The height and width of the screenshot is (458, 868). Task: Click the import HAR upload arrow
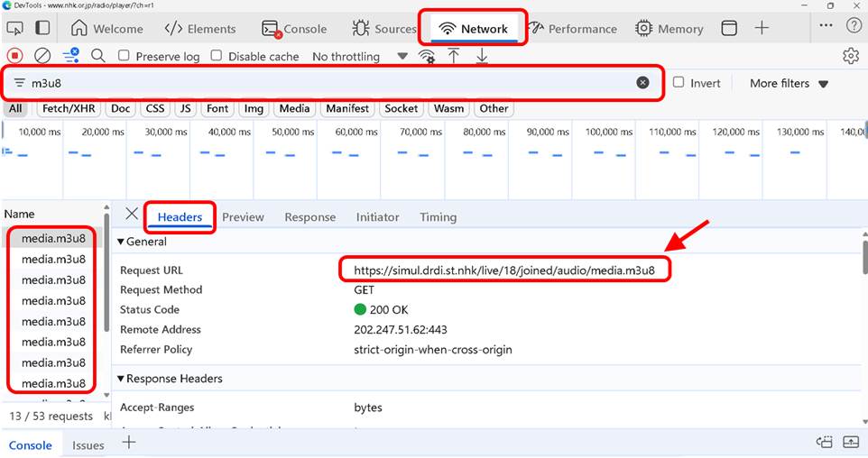pos(454,56)
